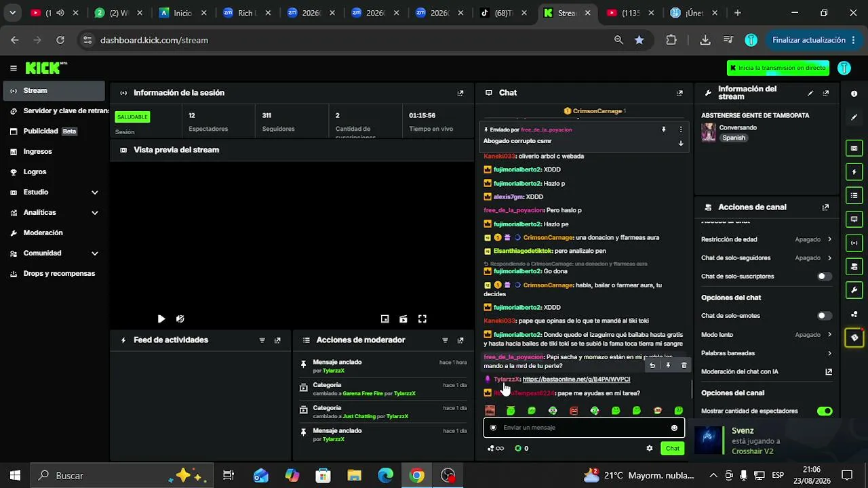Open the bastaonline.net link in chat
Image resolution: width=868 pixels, height=488 pixels.
(576, 380)
